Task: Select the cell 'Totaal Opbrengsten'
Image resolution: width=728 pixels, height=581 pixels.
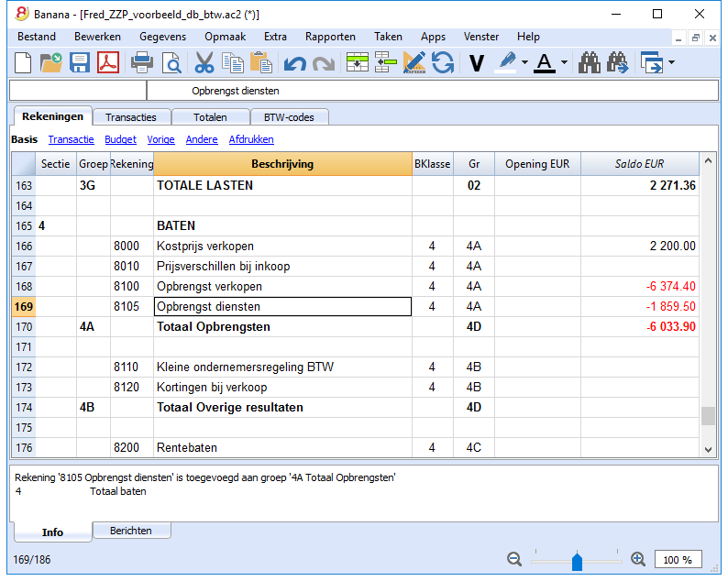Action: click(282, 326)
